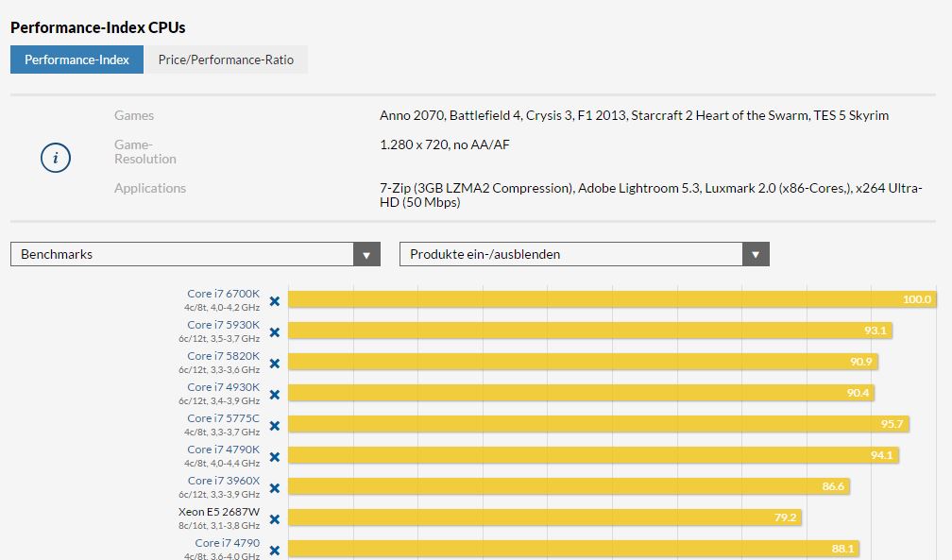The image size is (952, 560).
Task: Click the Applications label
Action: coord(150,188)
